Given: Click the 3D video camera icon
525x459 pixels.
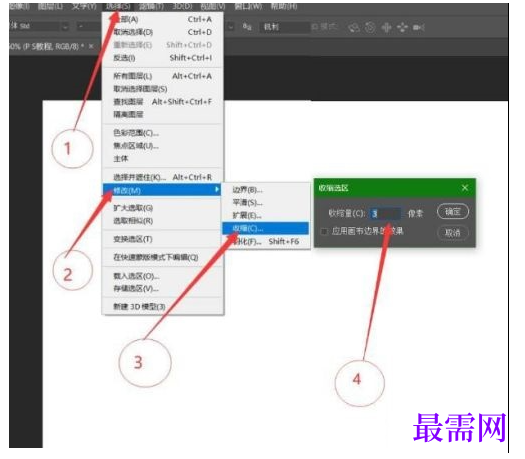Looking at the screenshot, I should [x=419, y=27].
